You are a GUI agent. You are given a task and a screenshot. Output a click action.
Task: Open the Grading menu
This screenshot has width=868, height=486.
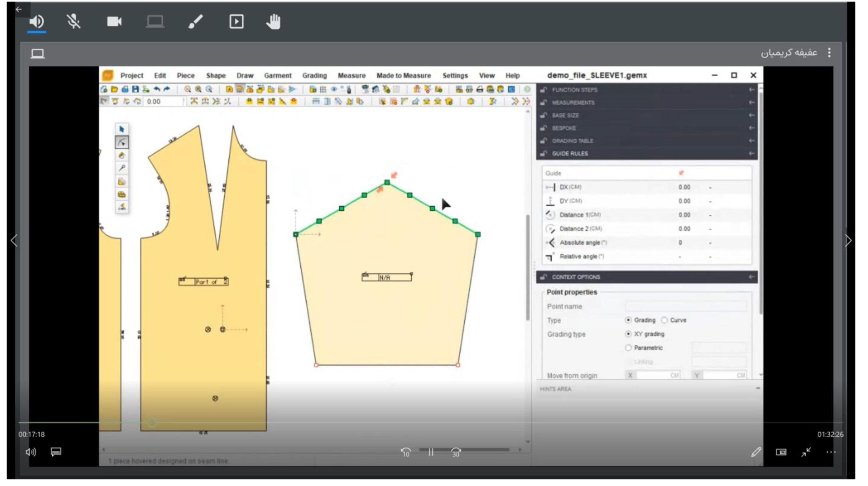pos(314,76)
